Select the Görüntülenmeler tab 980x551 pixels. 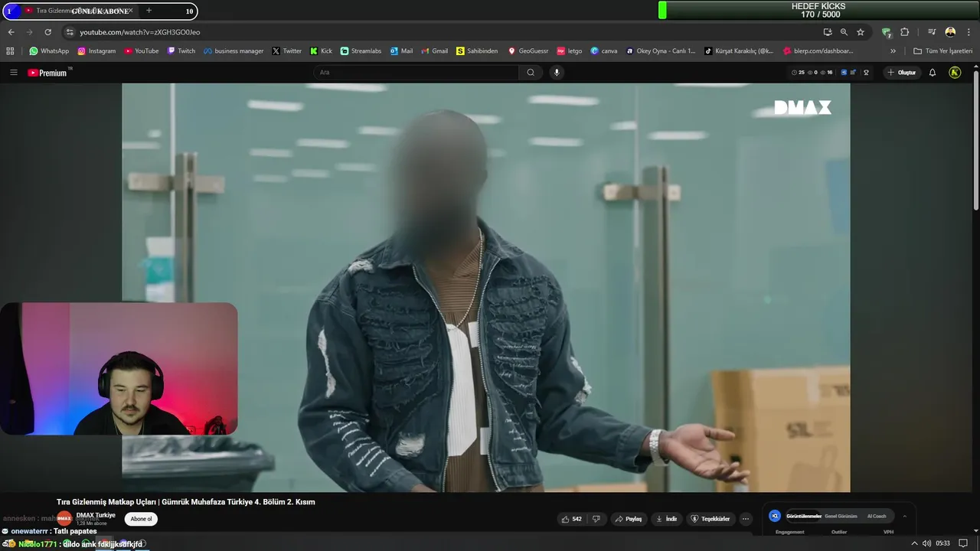pos(803,516)
